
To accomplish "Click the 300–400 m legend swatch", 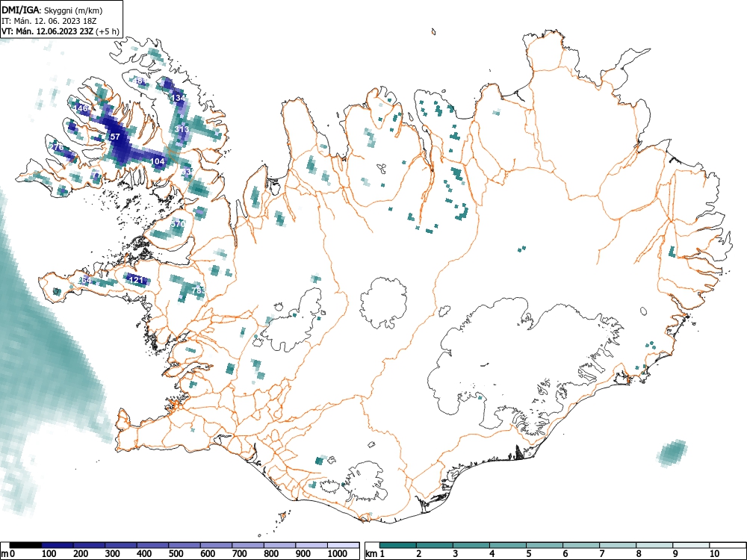I will pyautogui.click(x=121, y=545).
